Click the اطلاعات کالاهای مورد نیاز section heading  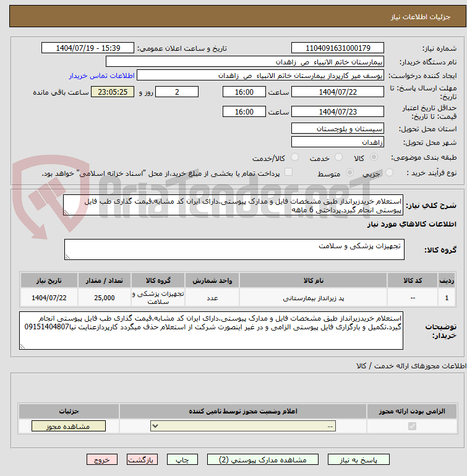click(412, 224)
